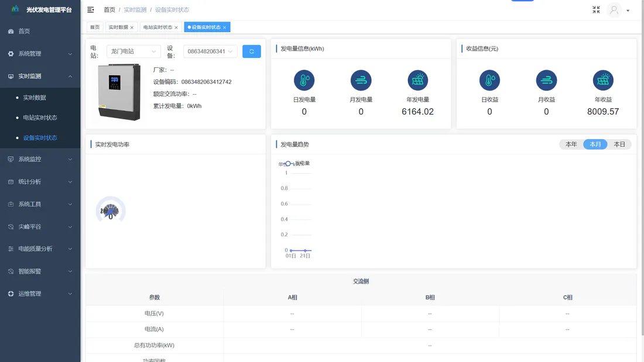Click 首页 breadcrumb link
The width and height of the screenshot is (644, 362).
109,10
